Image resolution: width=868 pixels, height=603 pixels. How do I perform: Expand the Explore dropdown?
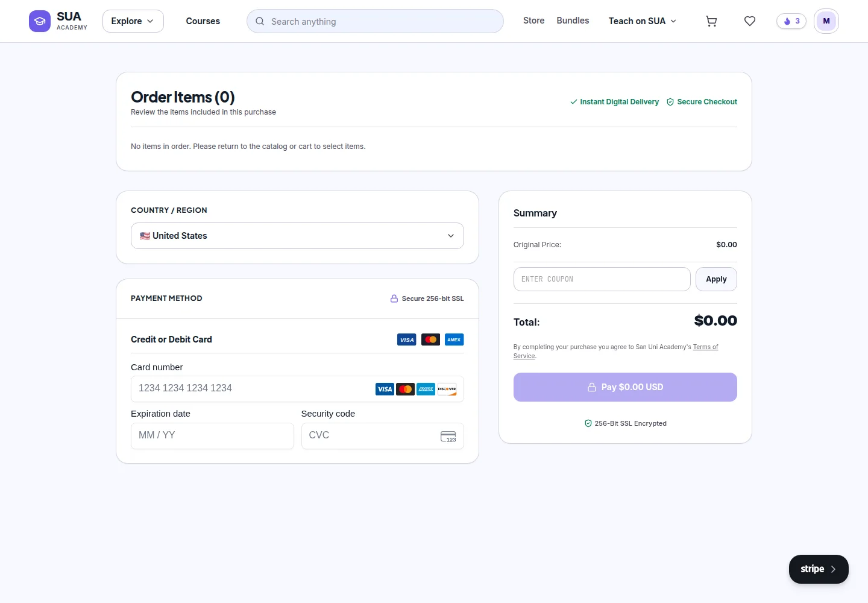click(x=133, y=21)
